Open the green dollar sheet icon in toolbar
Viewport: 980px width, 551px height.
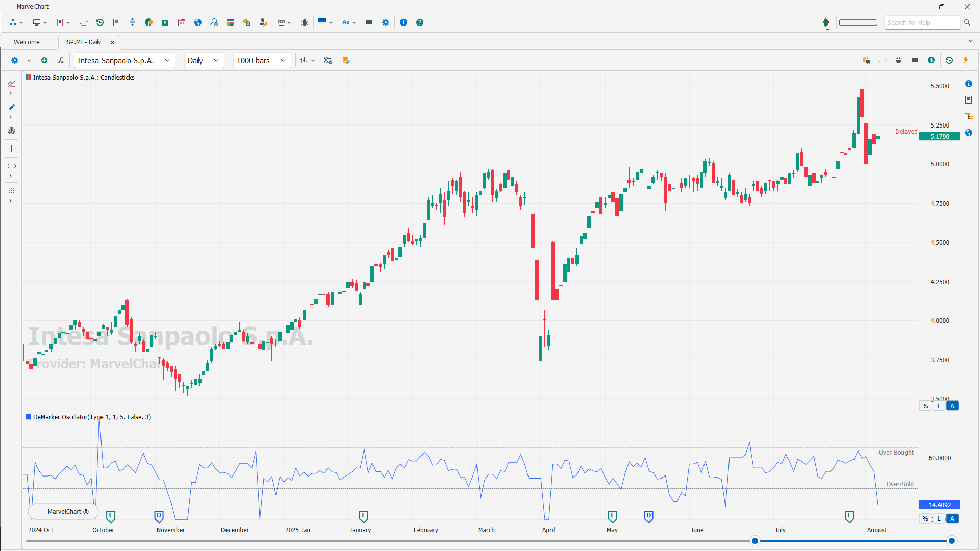(165, 22)
